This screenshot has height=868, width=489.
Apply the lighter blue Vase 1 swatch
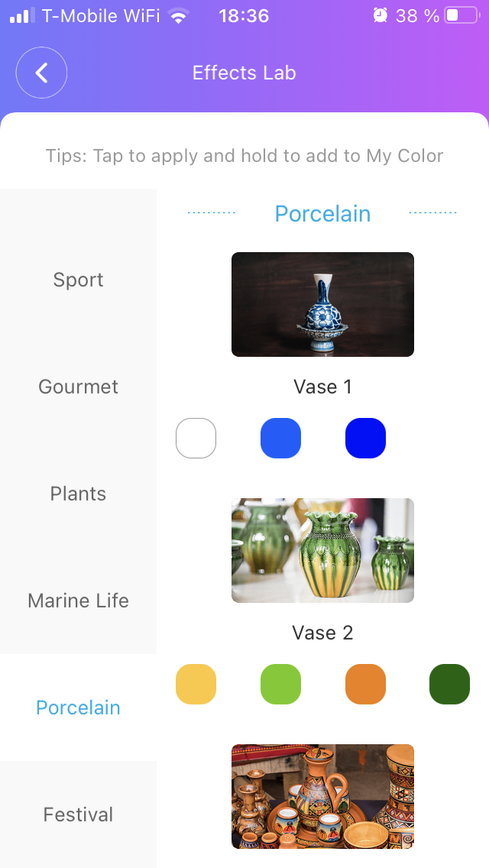[280, 439]
